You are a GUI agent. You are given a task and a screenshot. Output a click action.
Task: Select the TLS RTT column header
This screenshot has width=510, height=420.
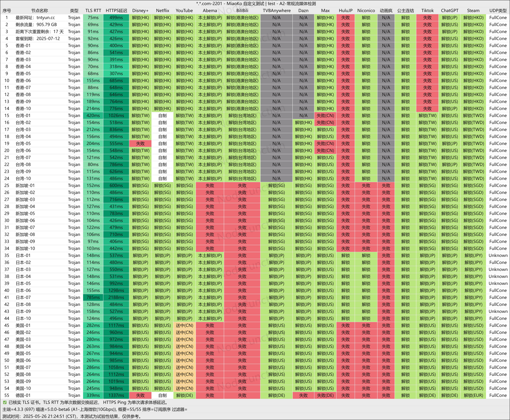tap(93, 11)
